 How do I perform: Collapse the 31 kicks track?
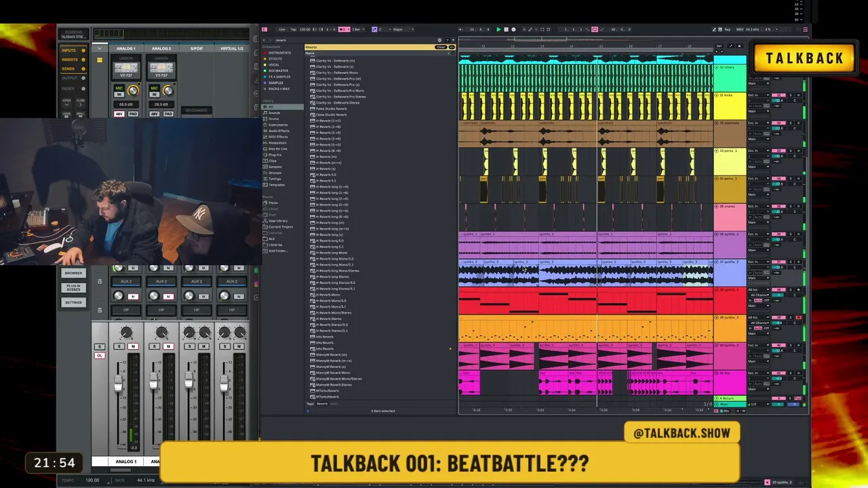coord(717,96)
